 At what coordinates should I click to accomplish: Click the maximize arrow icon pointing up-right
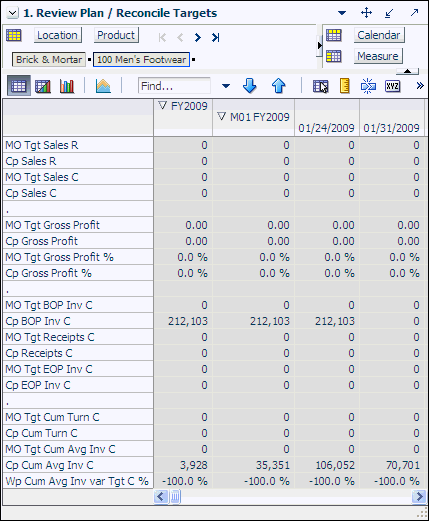pos(414,13)
